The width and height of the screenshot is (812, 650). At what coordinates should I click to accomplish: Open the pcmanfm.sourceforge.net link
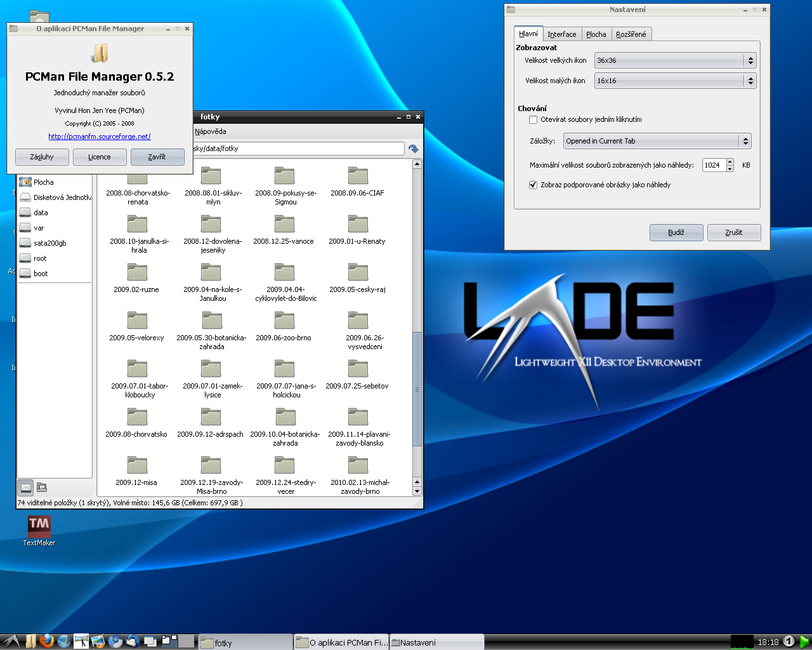100,136
